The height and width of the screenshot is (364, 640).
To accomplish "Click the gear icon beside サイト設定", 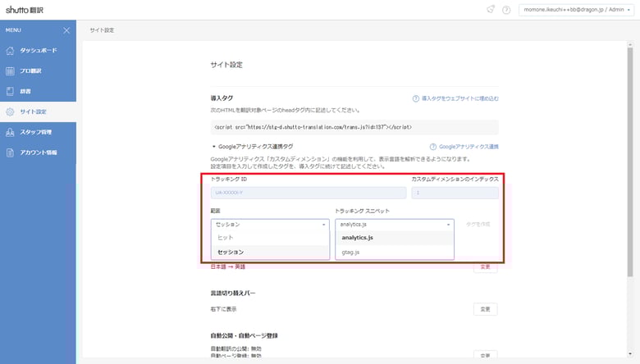I will point(10,111).
